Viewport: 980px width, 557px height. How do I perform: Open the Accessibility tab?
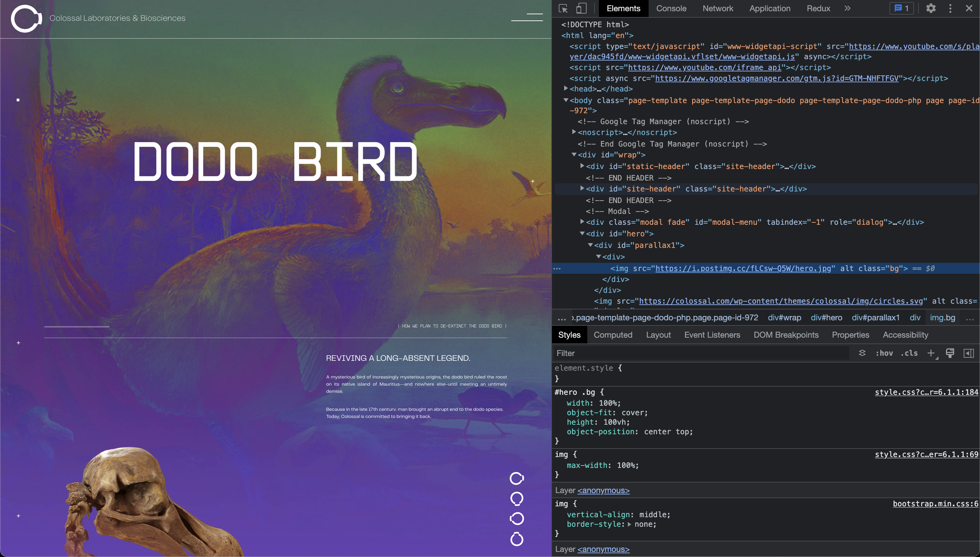905,335
